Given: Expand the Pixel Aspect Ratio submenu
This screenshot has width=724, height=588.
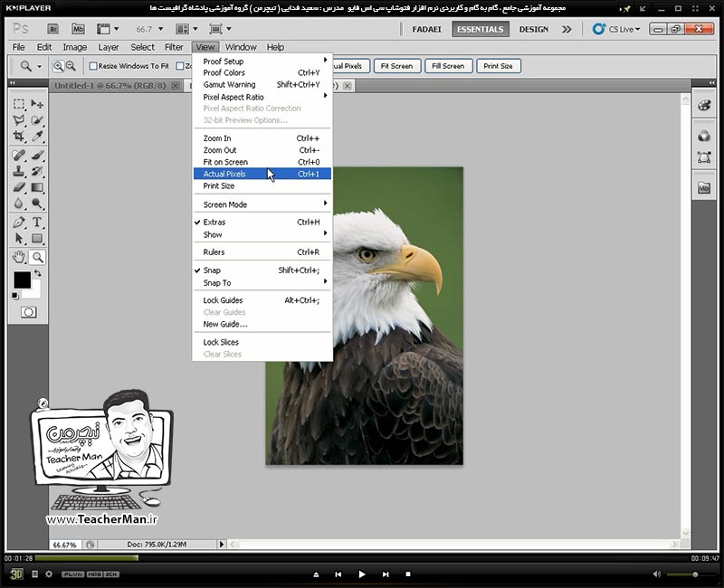Looking at the screenshot, I should coord(262,97).
